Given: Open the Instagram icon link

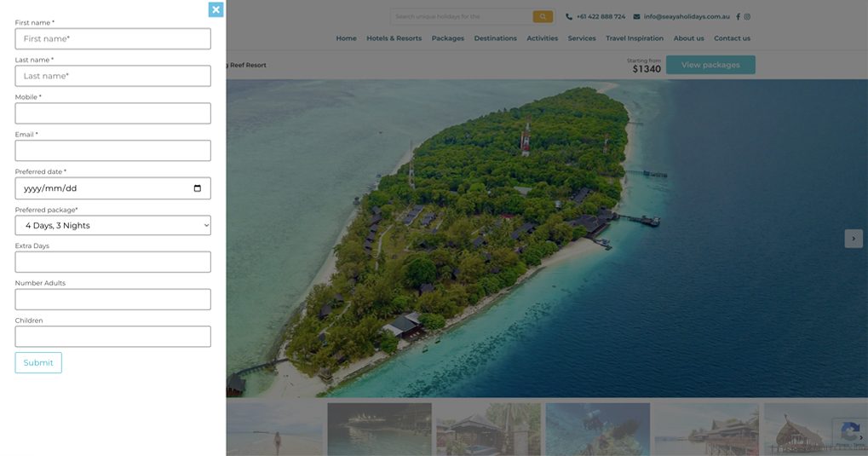Looking at the screenshot, I should 747,17.
